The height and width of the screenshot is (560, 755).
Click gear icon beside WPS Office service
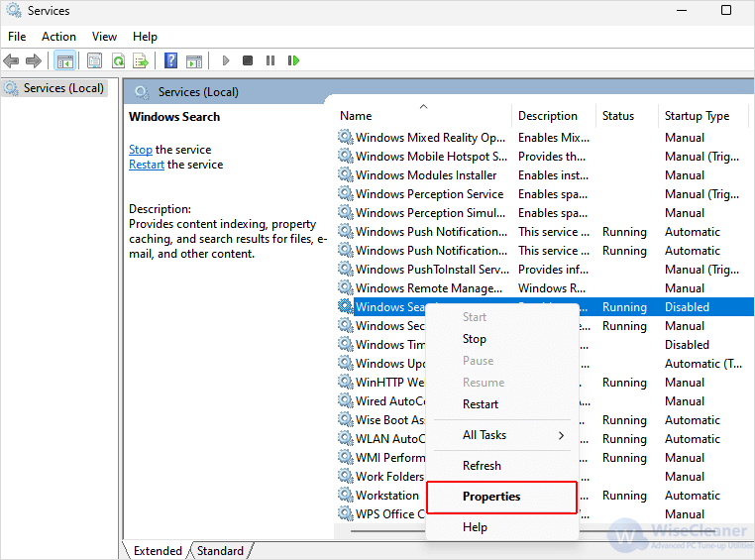pyautogui.click(x=345, y=513)
